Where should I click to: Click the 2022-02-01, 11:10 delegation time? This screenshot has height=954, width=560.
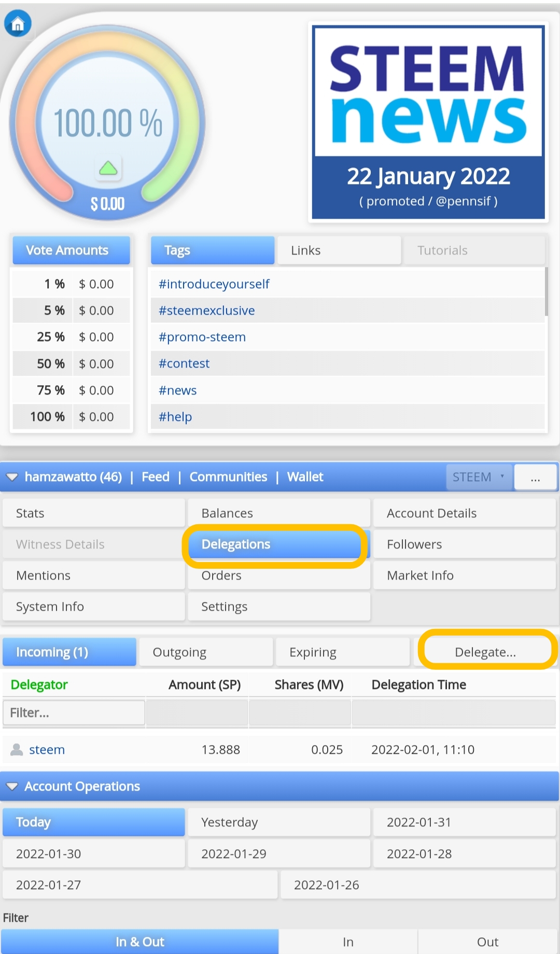point(423,750)
